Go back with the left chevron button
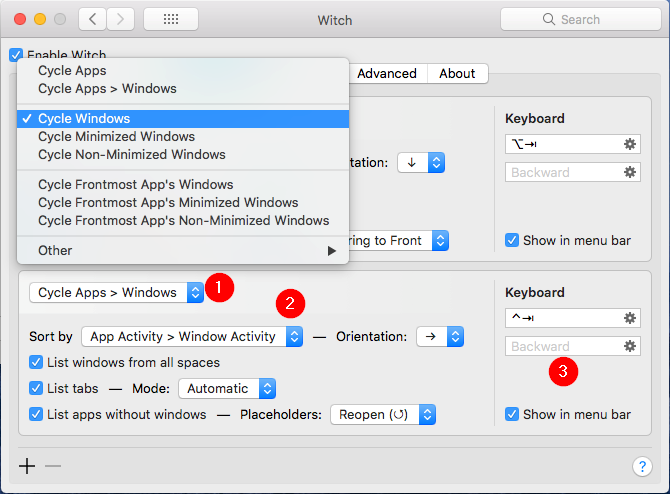 [x=92, y=19]
